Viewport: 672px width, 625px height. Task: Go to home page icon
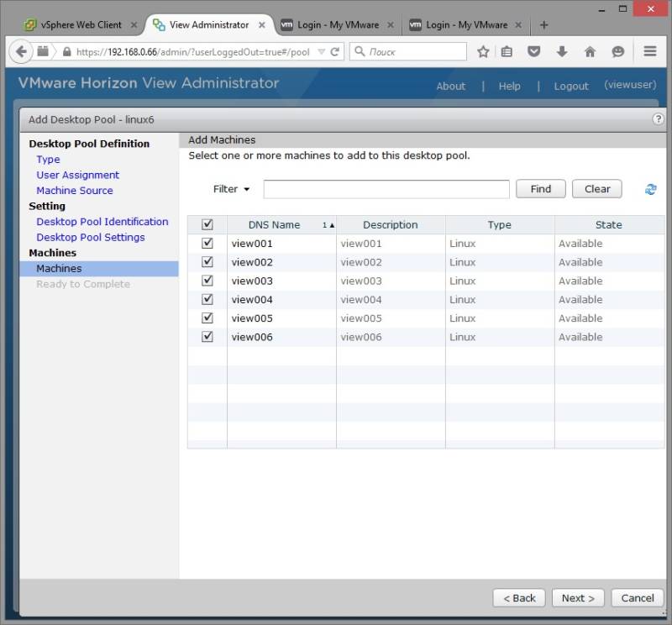tap(591, 52)
